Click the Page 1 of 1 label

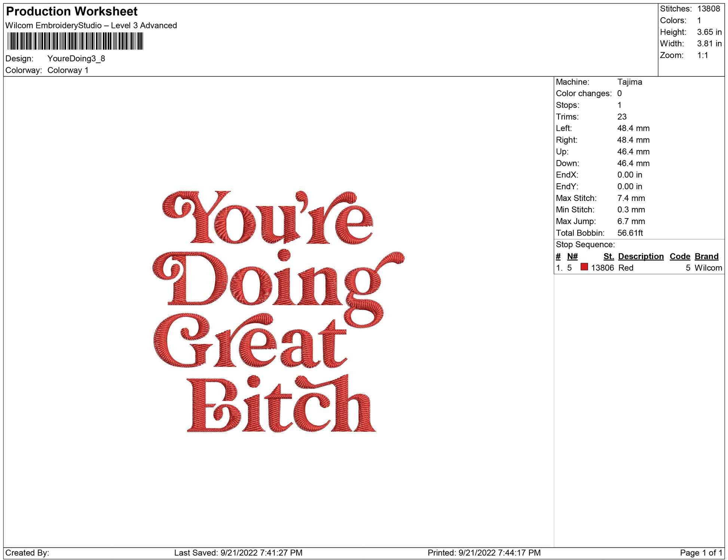click(x=701, y=553)
